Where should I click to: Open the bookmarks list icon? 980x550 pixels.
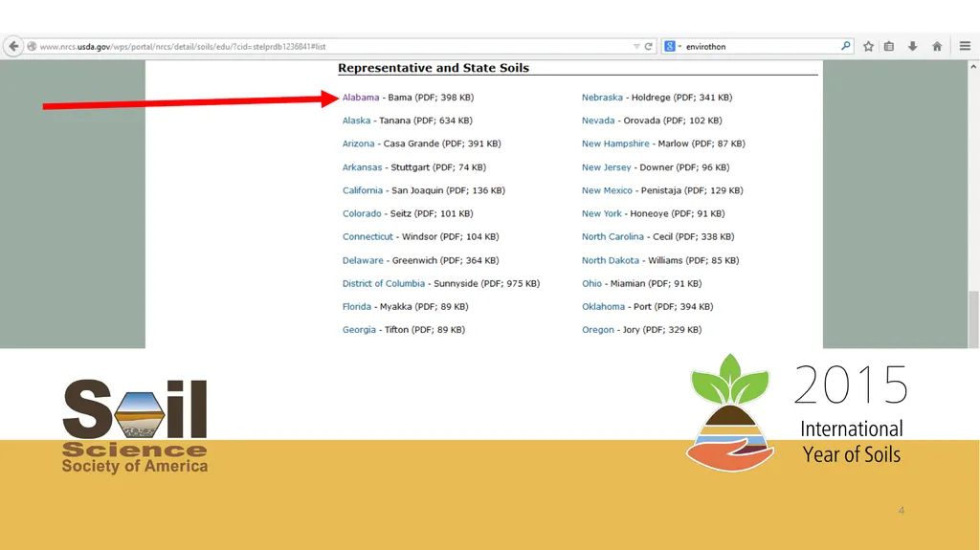[x=889, y=46]
